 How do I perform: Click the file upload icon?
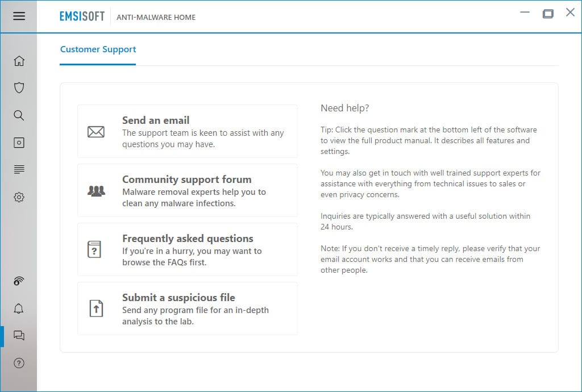tap(96, 308)
